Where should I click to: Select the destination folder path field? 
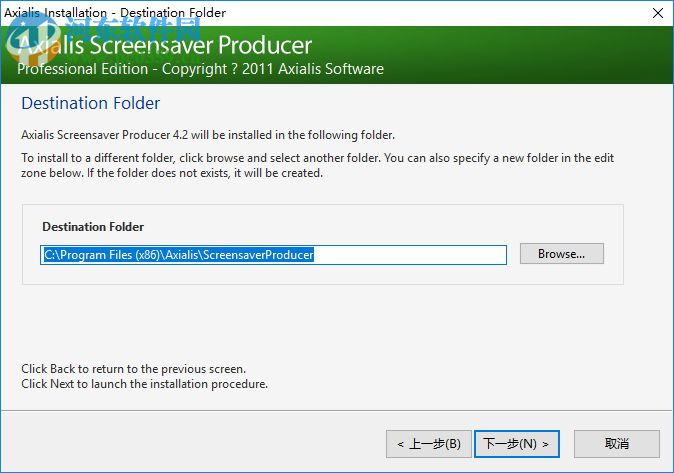tap(273, 255)
